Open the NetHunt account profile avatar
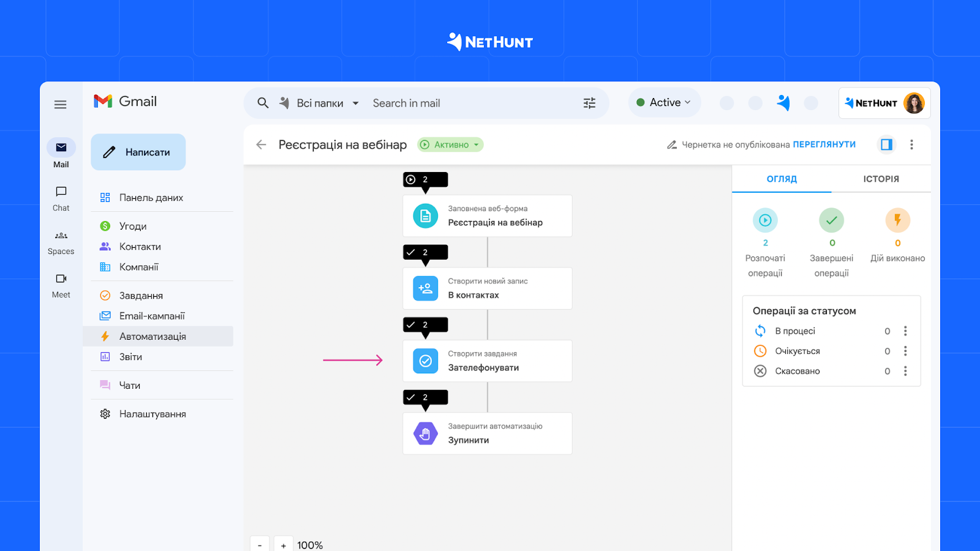Viewport: 980px width, 551px height. 914,103
